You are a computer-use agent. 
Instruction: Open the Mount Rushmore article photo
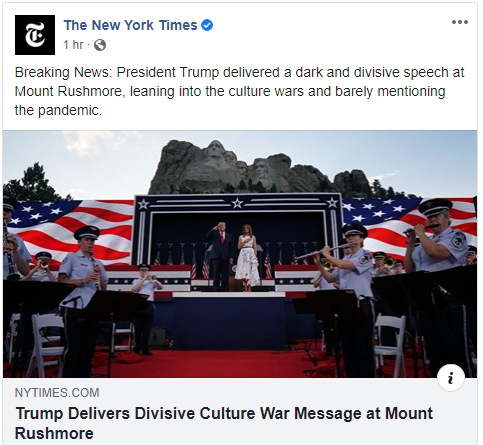[x=240, y=254]
